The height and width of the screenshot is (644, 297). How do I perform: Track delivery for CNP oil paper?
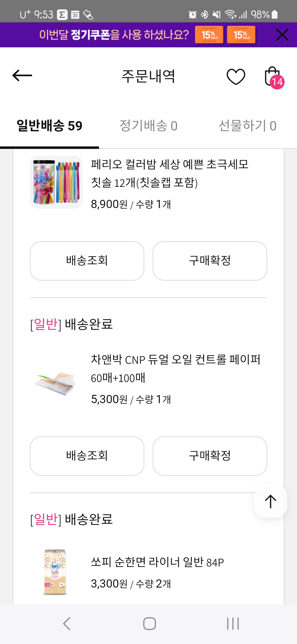[87, 456]
